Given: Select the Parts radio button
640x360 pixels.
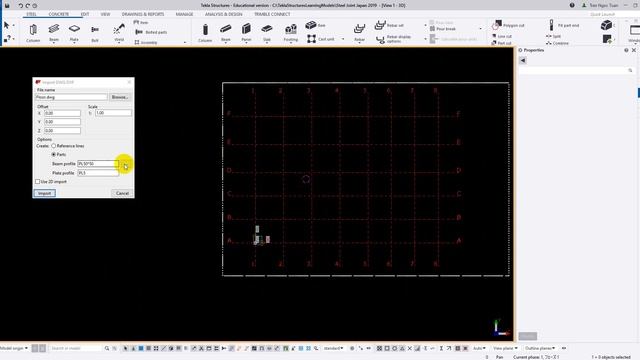Looking at the screenshot, I should (53, 154).
